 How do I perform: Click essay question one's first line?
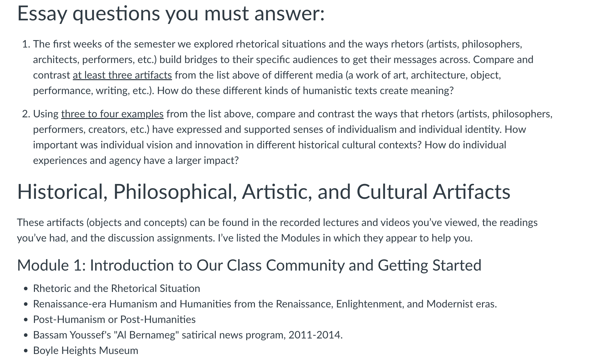click(x=278, y=44)
